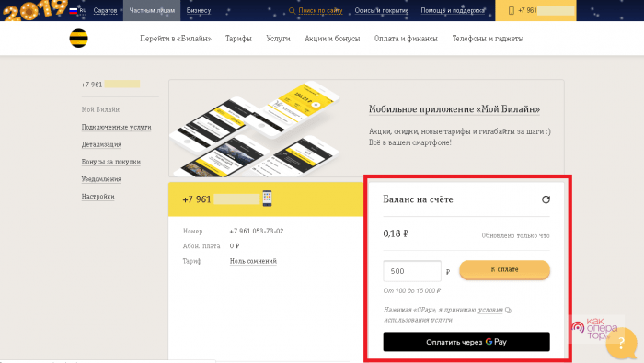644x363 pixels.
Task: Open the help chat question bubble
Action: pos(621,343)
